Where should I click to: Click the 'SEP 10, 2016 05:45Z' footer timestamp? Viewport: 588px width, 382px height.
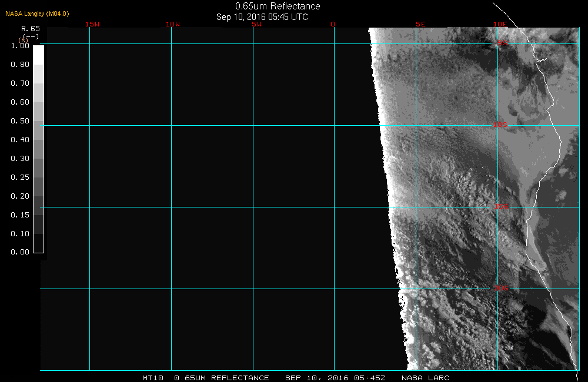tap(335, 378)
